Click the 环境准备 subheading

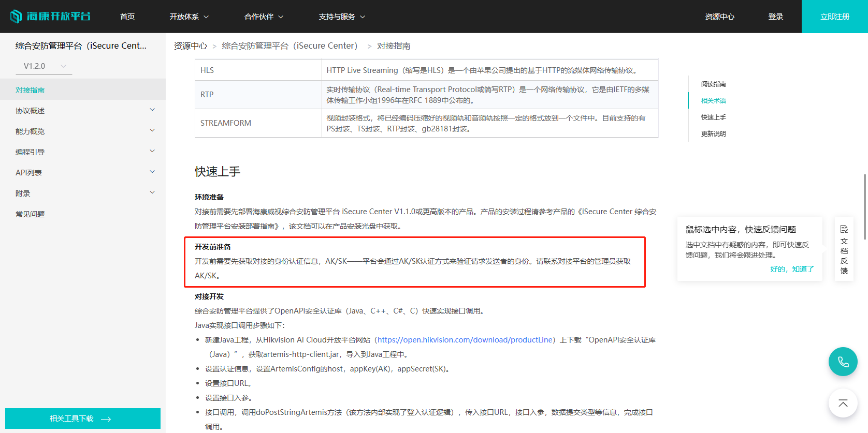click(209, 197)
